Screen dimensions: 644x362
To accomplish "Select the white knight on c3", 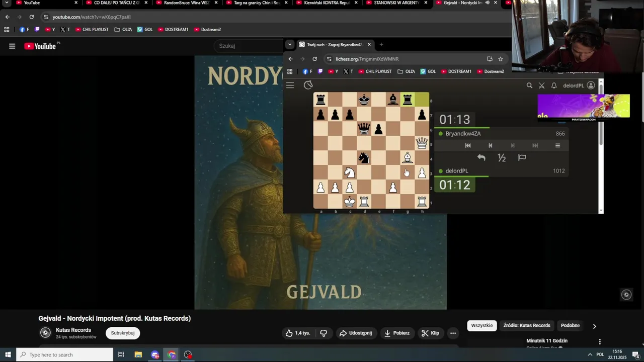I will click(x=350, y=172).
